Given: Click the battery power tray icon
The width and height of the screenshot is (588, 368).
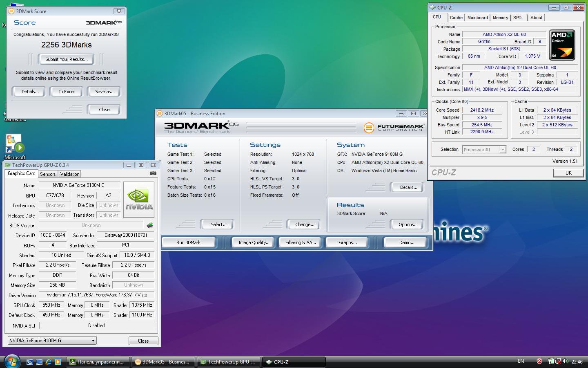Looking at the screenshot, I should coord(551,361).
